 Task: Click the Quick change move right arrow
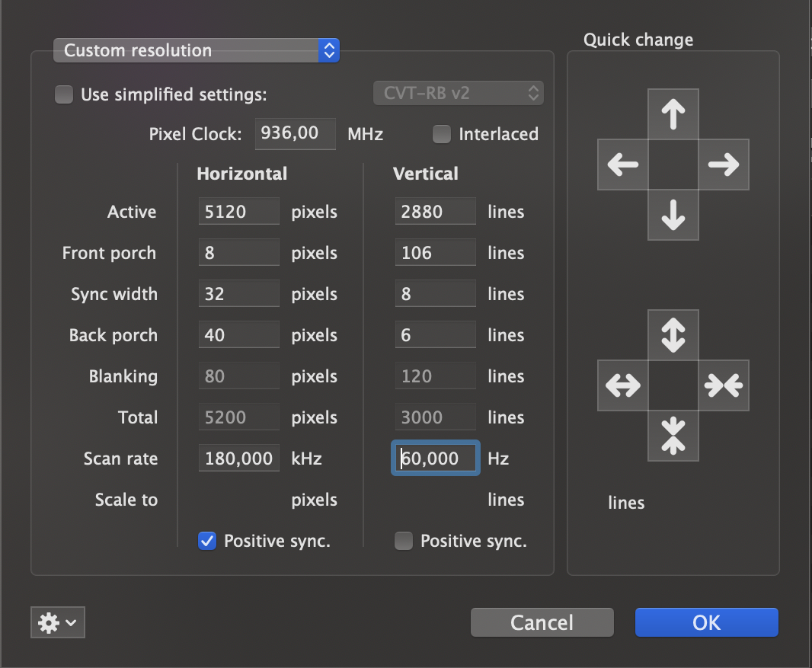(x=724, y=165)
